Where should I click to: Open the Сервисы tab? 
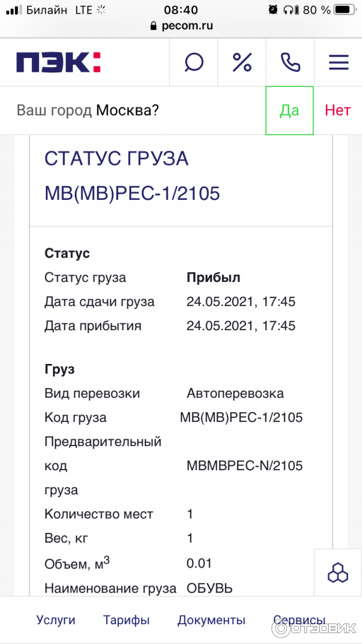click(299, 620)
